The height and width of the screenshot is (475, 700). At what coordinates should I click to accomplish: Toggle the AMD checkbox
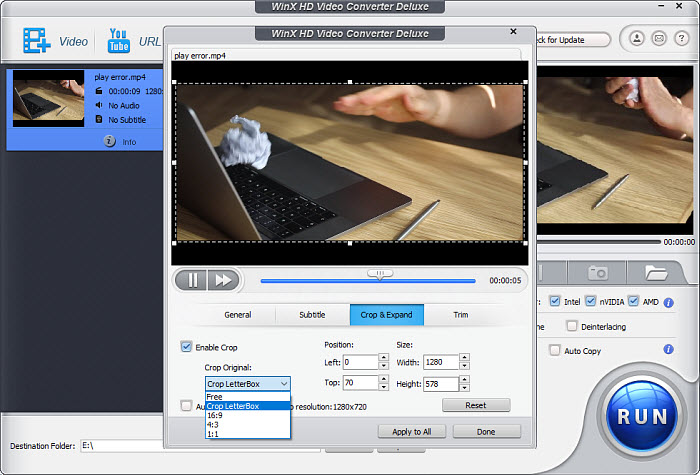click(633, 301)
